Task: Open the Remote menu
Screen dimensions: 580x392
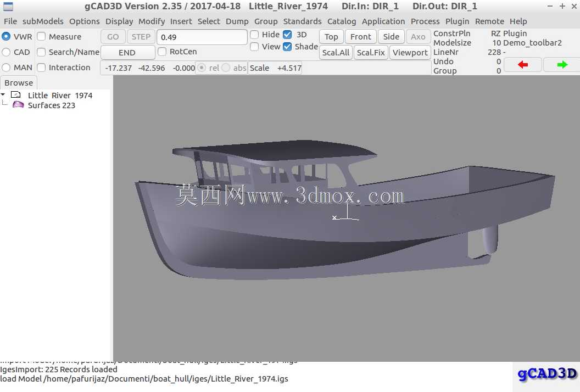Action: [489, 21]
